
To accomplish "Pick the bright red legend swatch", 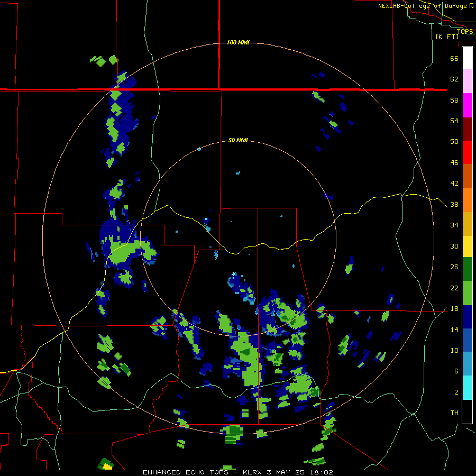I will coord(467,152).
